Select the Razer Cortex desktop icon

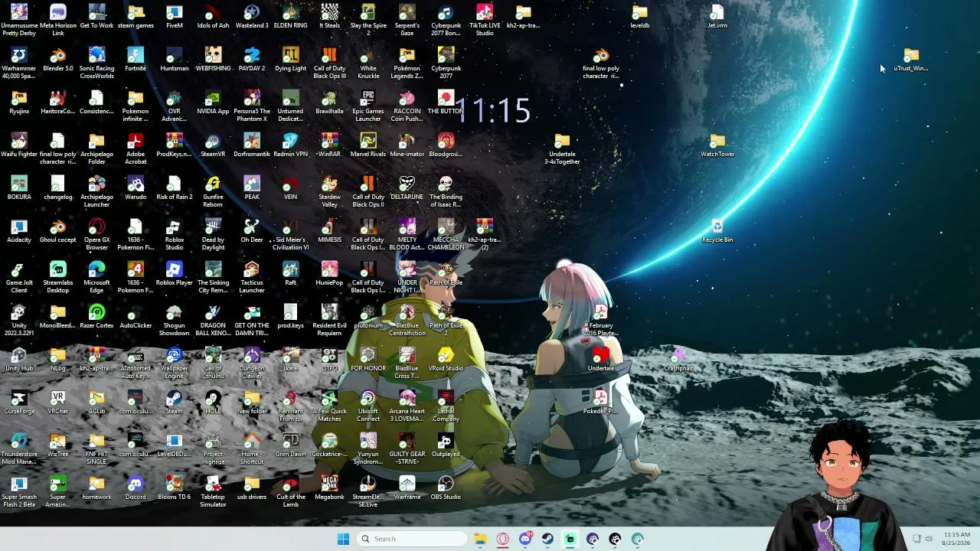pos(96,317)
